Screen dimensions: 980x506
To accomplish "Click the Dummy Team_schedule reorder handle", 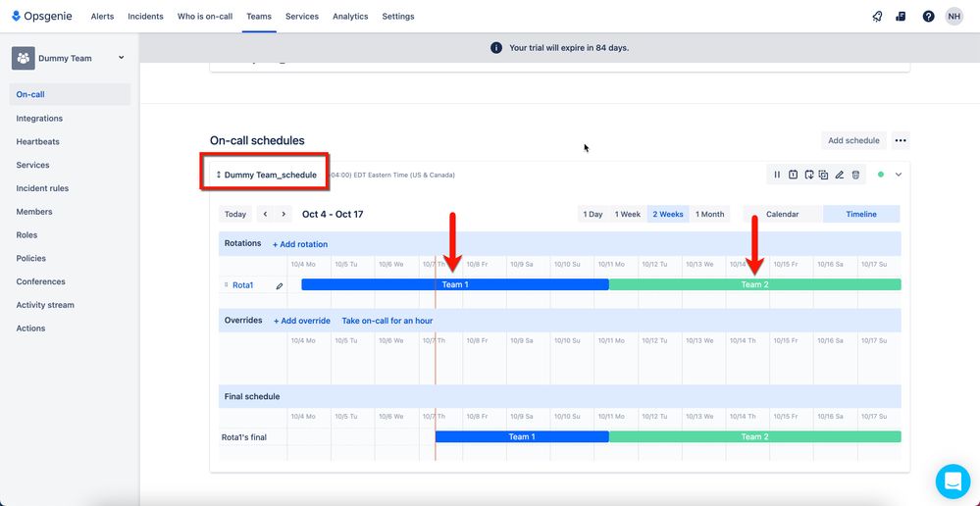I will point(219,175).
